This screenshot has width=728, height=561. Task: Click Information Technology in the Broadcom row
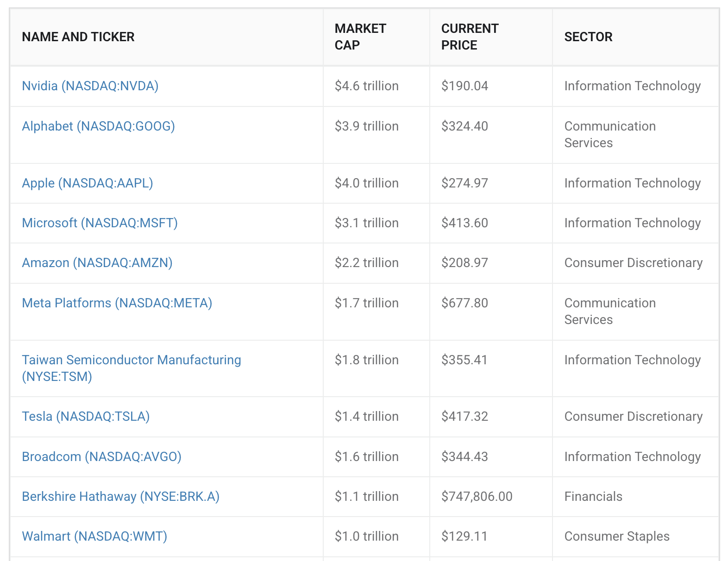tap(633, 457)
